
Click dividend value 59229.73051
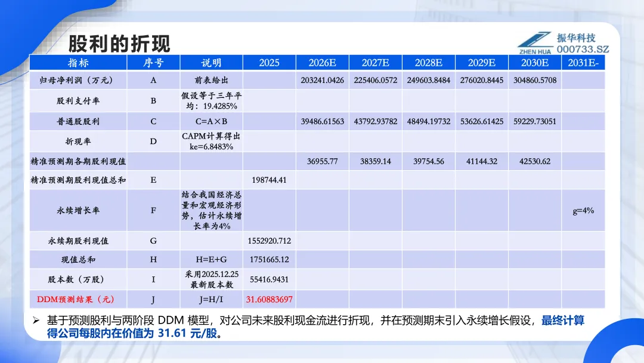(x=535, y=121)
